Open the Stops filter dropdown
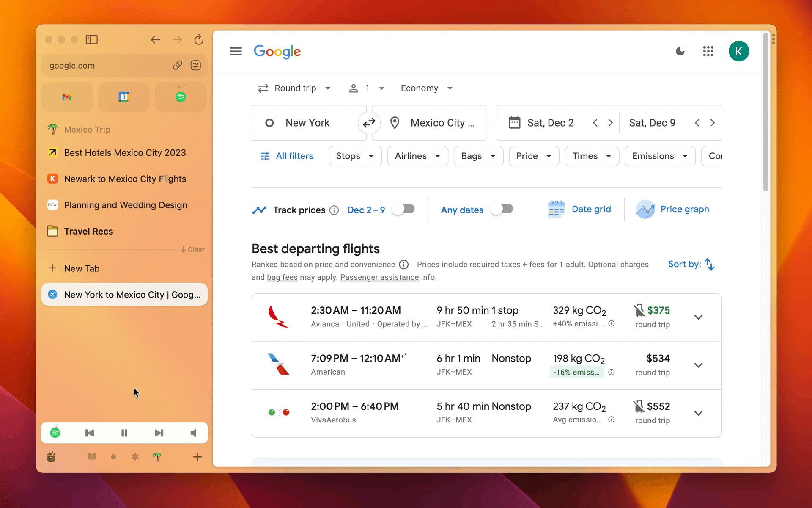Viewport: 812px width, 508px height. (355, 156)
